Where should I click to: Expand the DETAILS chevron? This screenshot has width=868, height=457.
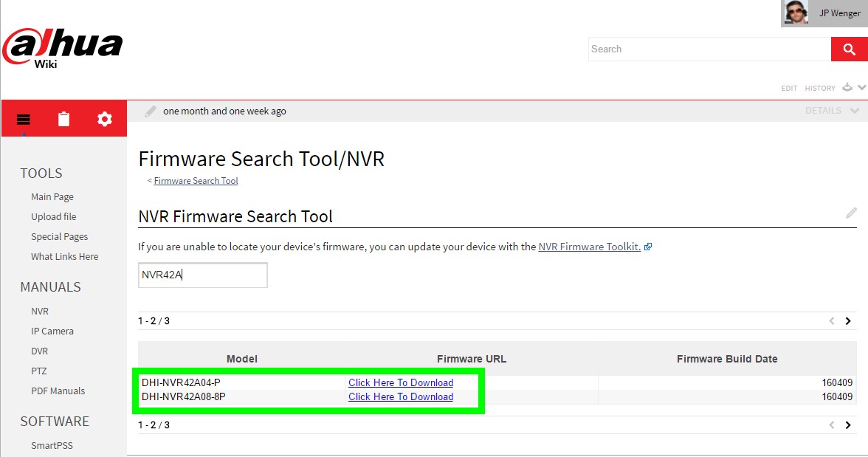coord(855,111)
